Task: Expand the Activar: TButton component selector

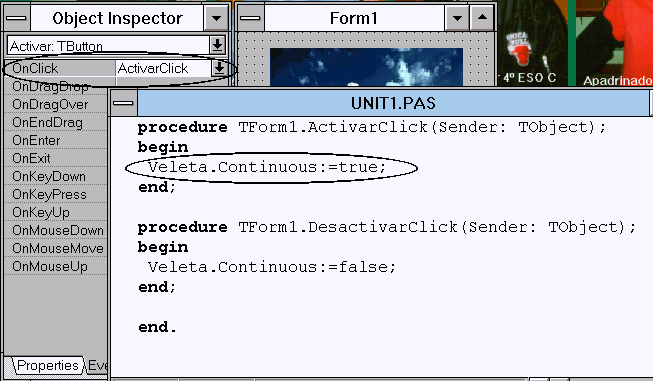Action: pyautogui.click(x=217, y=45)
